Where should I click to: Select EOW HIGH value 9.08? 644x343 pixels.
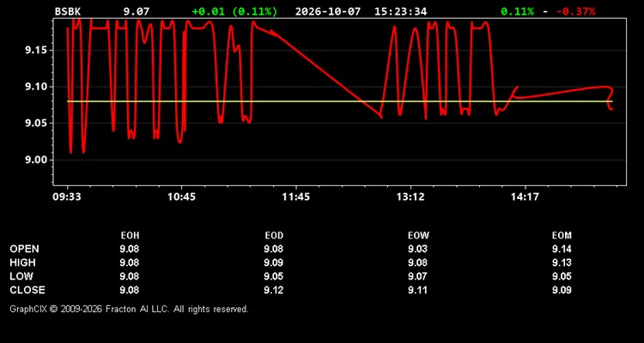[417, 262]
